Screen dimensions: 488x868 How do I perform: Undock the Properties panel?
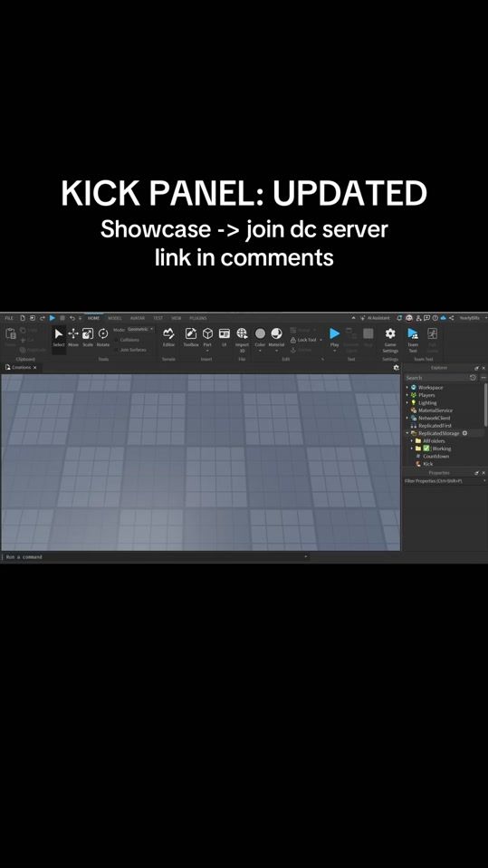tap(476, 473)
